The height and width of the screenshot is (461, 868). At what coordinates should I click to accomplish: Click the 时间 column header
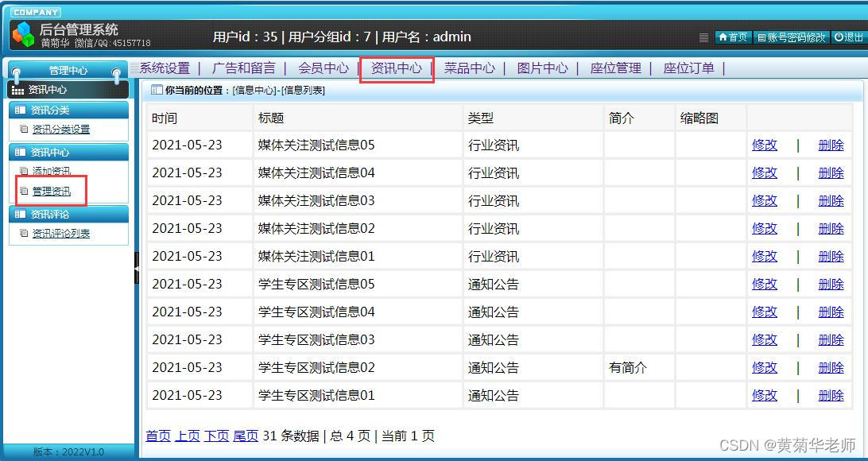tap(165, 118)
